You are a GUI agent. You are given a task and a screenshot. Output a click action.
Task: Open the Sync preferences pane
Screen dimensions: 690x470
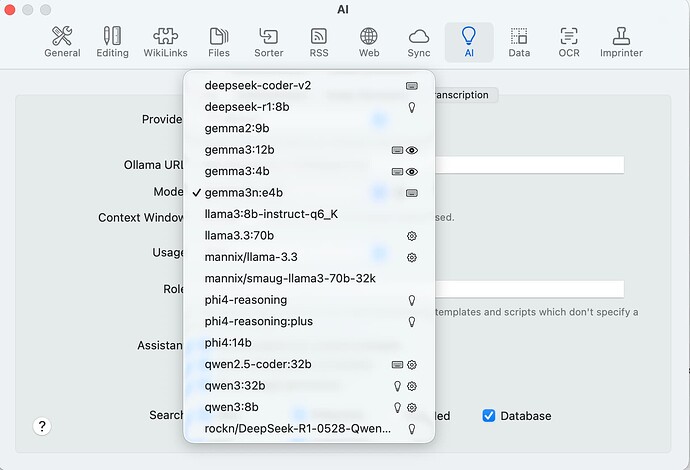(419, 42)
